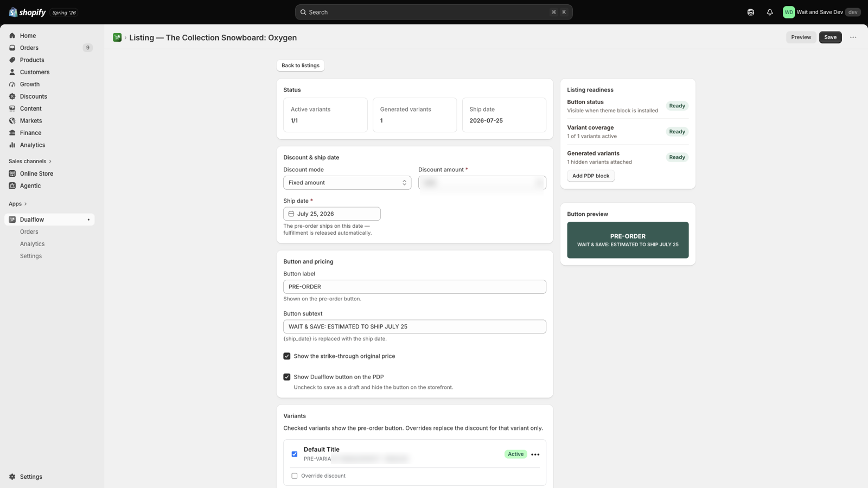This screenshot has width=868, height=488.
Task: Click the Orders count badge 9
Action: coord(88,48)
